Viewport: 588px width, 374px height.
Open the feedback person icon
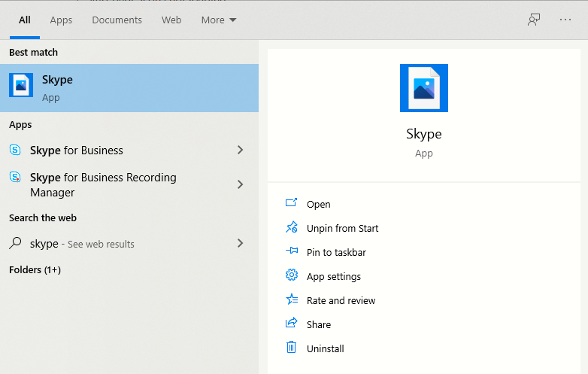[534, 20]
